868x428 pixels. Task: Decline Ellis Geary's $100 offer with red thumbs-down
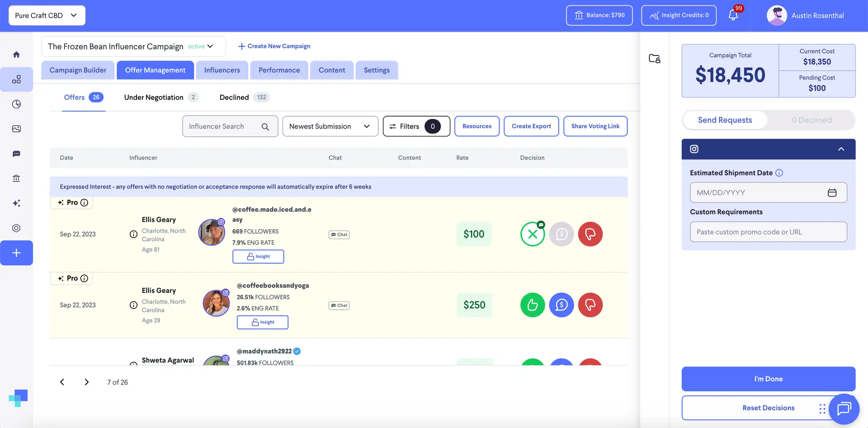tap(590, 234)
